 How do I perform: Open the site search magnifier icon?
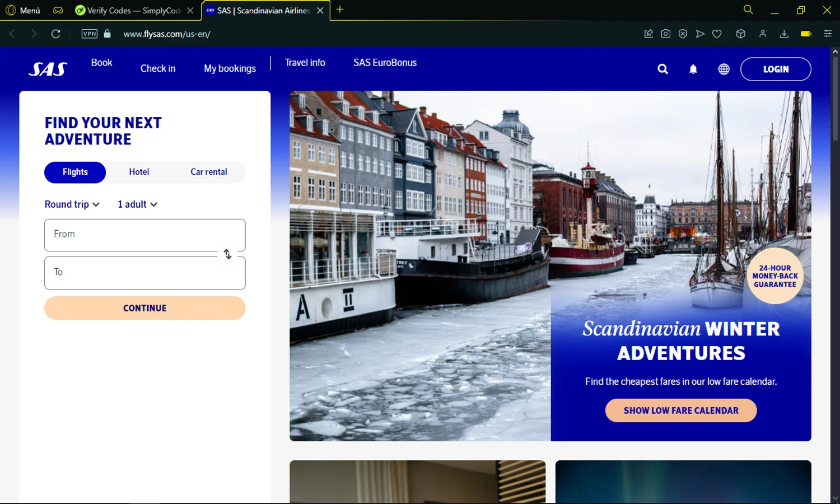click(662, 69)
